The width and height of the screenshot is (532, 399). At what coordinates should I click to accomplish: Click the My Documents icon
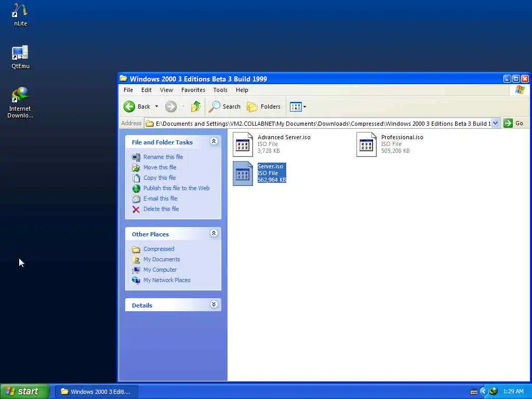(x=136, y=260)
